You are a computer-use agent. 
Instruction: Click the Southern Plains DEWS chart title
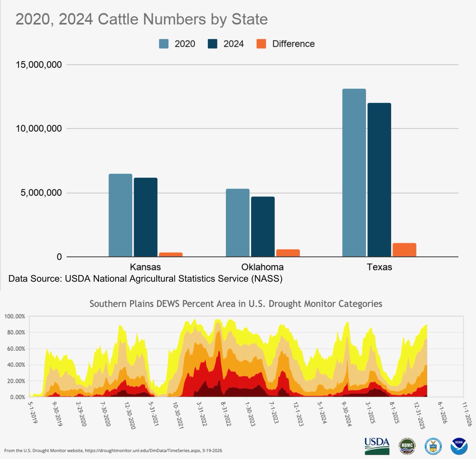[x=236, y=304]
